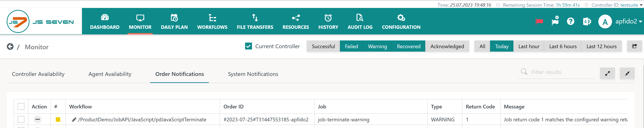Select the Last 6 hours filter
The image size is (644, 128).
tap(563, 46)
